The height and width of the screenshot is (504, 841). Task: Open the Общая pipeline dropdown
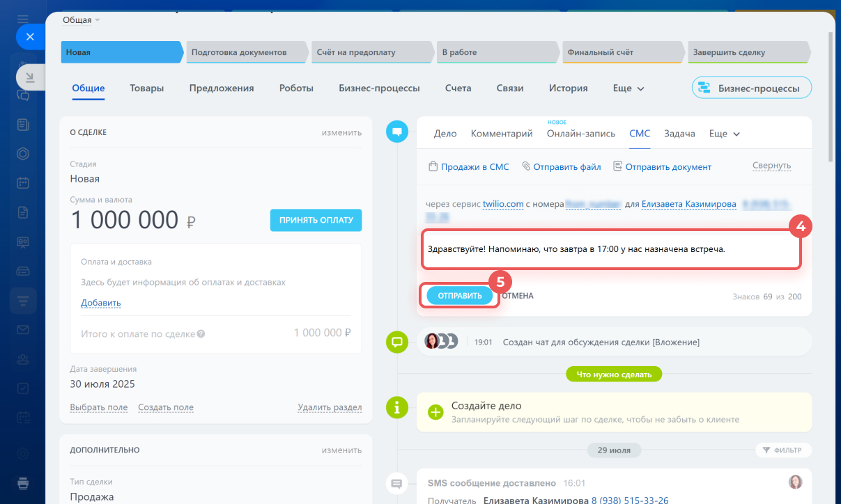tap(82, 20)
